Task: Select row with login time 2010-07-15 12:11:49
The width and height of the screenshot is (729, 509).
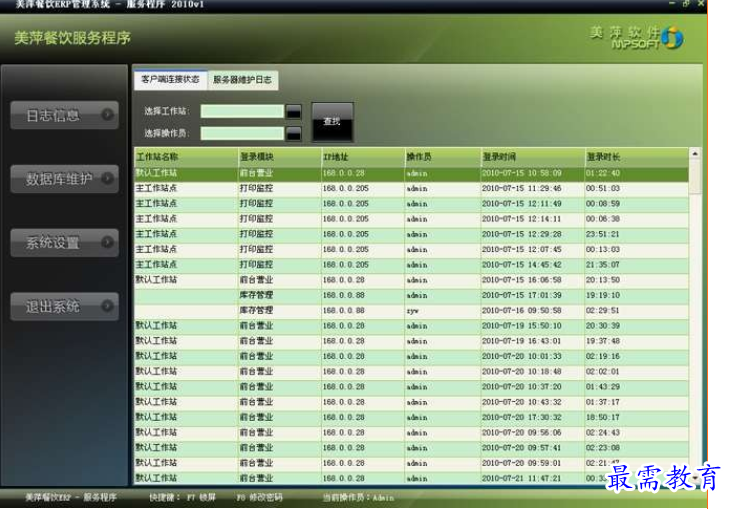Action: [x=411, y=204]
